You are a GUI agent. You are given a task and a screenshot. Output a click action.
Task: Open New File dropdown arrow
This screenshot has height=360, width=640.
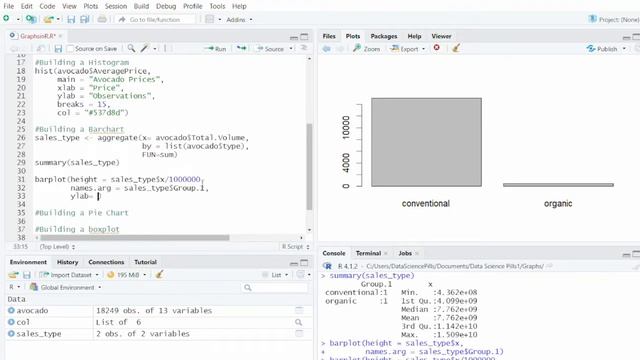click(18, 19)
